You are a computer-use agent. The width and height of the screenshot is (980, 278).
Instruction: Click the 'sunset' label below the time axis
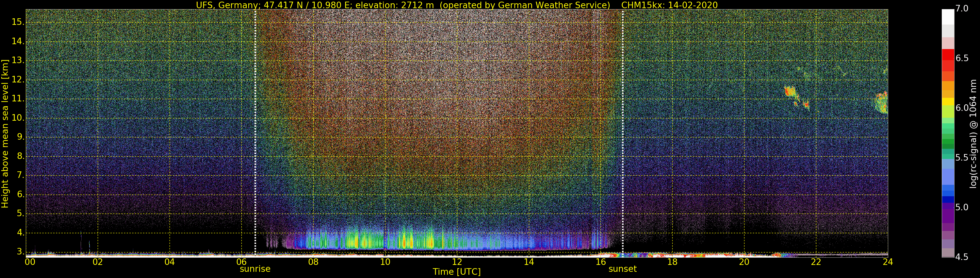pyautogui.click(x=622, y=269)
